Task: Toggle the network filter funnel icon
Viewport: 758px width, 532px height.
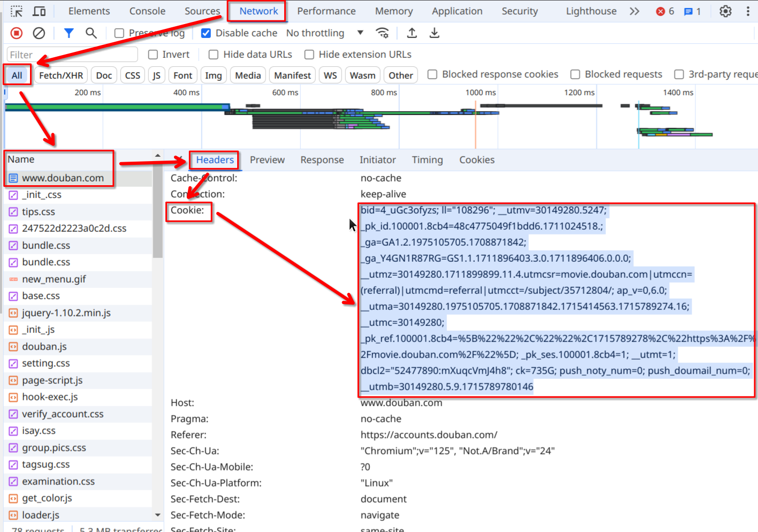Action: point(69,33)
